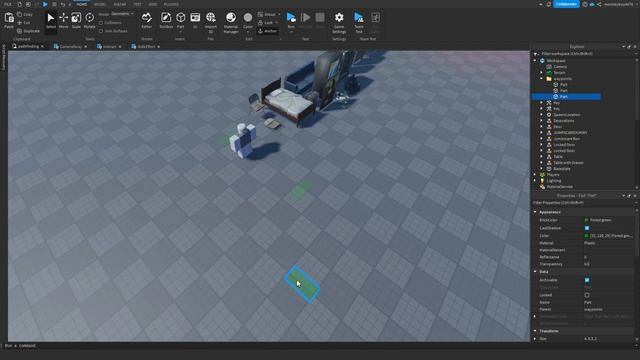Image resolution: width=640 pixels, height=360 pixels.
Task: Select the highlighted Part in Explorer
Action: point(566,97)
